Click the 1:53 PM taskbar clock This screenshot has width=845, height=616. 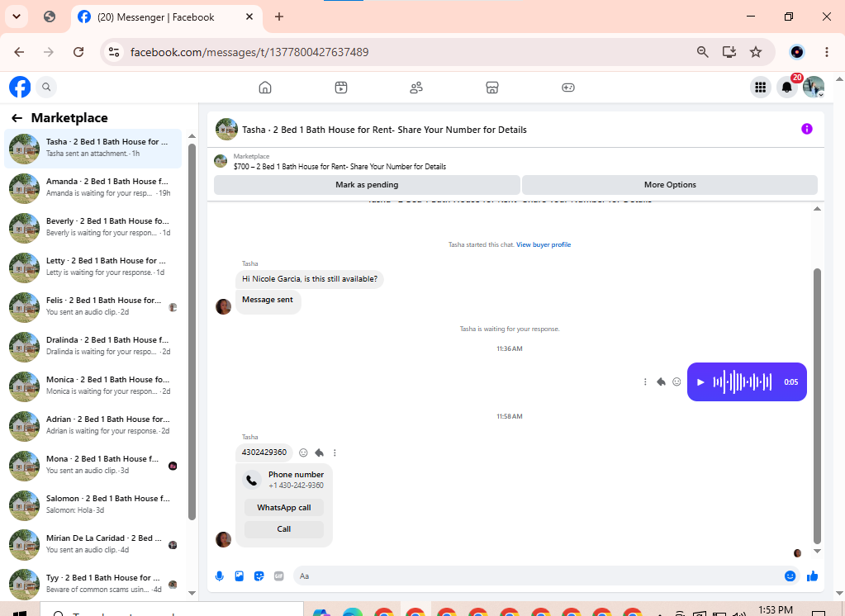pos(776,610)
